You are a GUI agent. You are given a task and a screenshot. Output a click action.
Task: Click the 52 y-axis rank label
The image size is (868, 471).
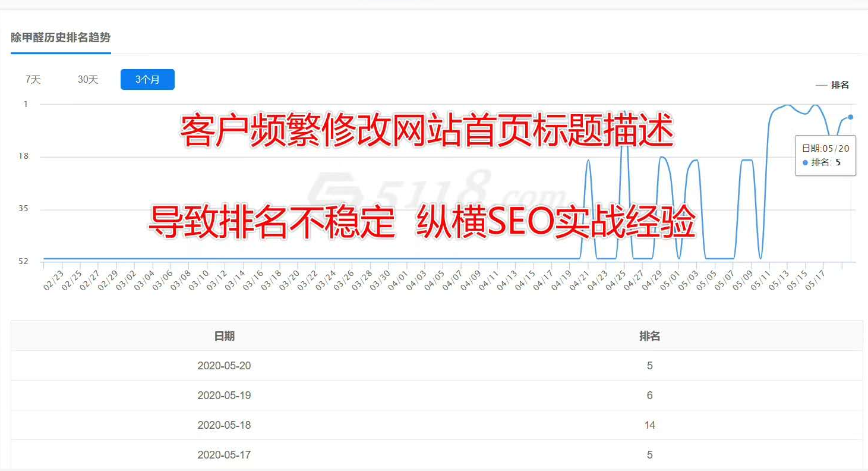[23, 261]
